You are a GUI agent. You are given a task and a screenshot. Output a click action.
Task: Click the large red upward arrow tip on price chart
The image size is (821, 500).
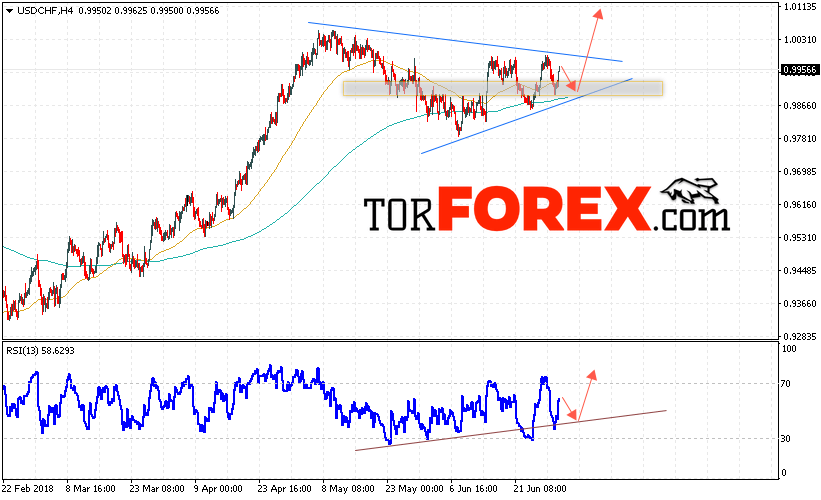(597, 14)
